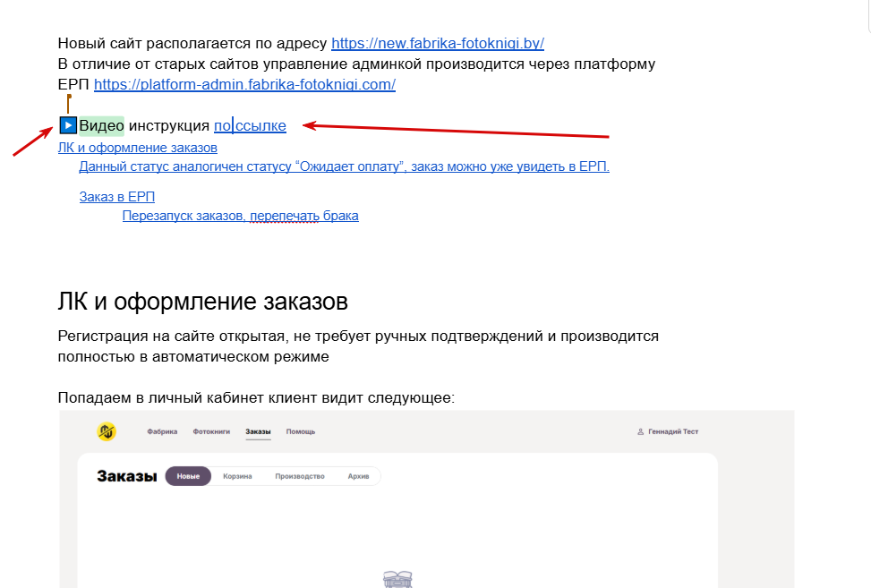This screenshot has height=588, width=871.
Task: Click the "Новые" orders tab pill
Action: click(x=188, y=476)
